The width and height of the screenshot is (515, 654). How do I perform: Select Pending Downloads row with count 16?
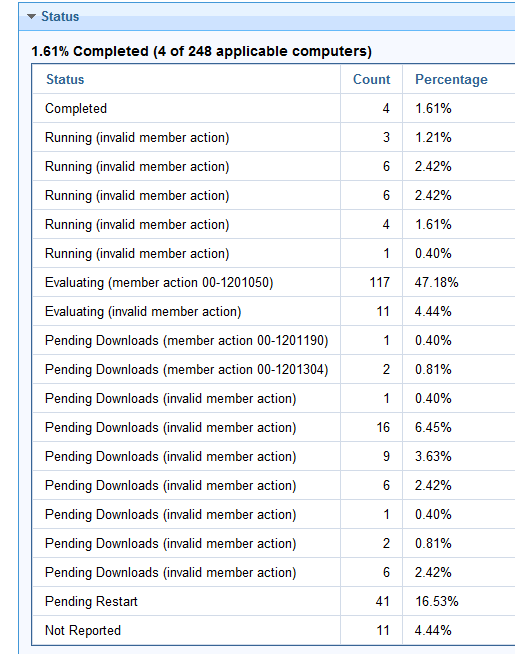coord(274,427)
